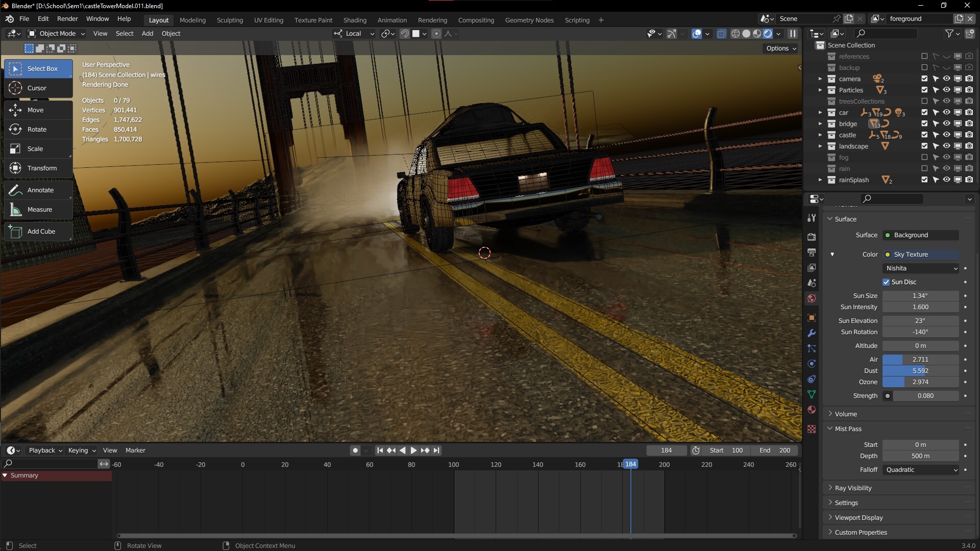
Task: Jump to the last frame button
Action: point(436,450)
